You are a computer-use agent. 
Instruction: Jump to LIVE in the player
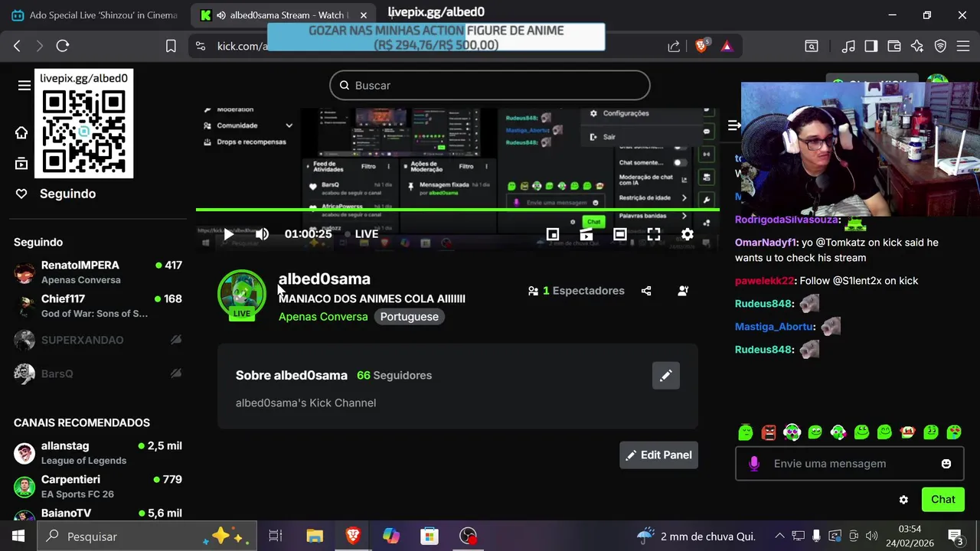(366, 234)
